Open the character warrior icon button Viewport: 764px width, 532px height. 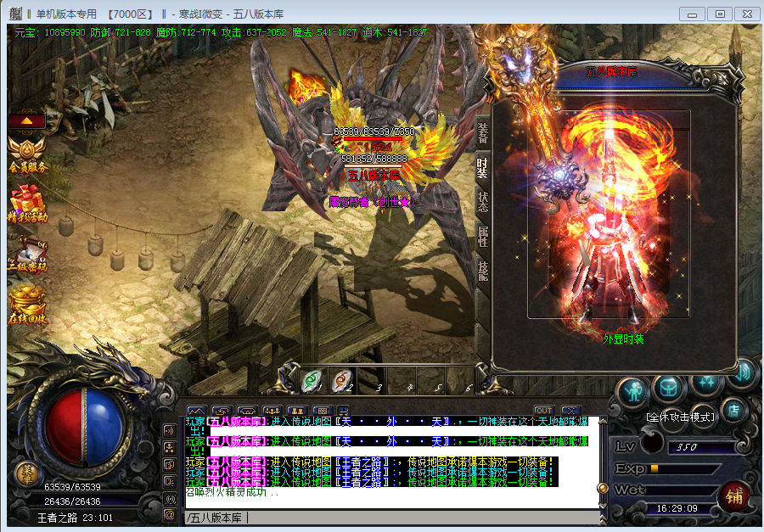633,391
